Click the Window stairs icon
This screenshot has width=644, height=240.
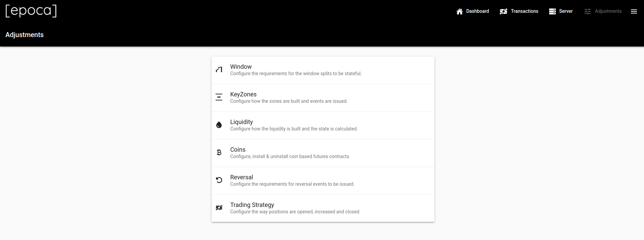pyautogui.click(x=219, y=70)
